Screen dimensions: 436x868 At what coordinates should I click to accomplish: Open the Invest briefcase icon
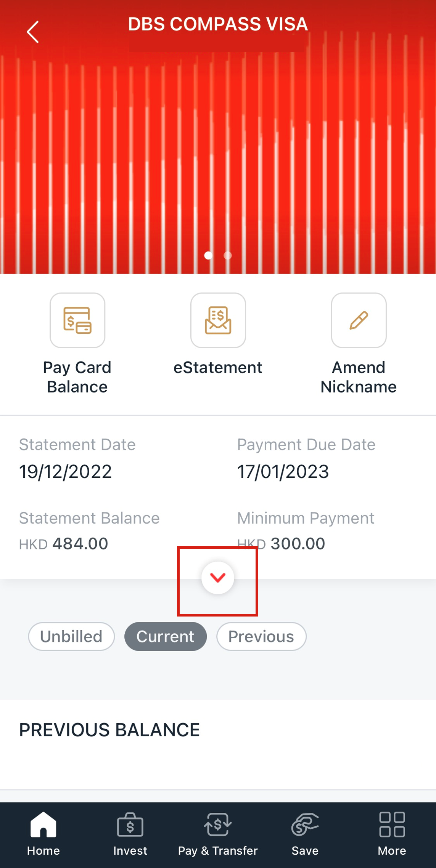(x=130, y=825)
